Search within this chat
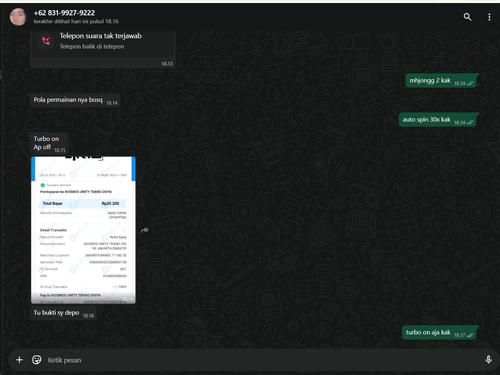The image size is (500, 375). (467, 17)
